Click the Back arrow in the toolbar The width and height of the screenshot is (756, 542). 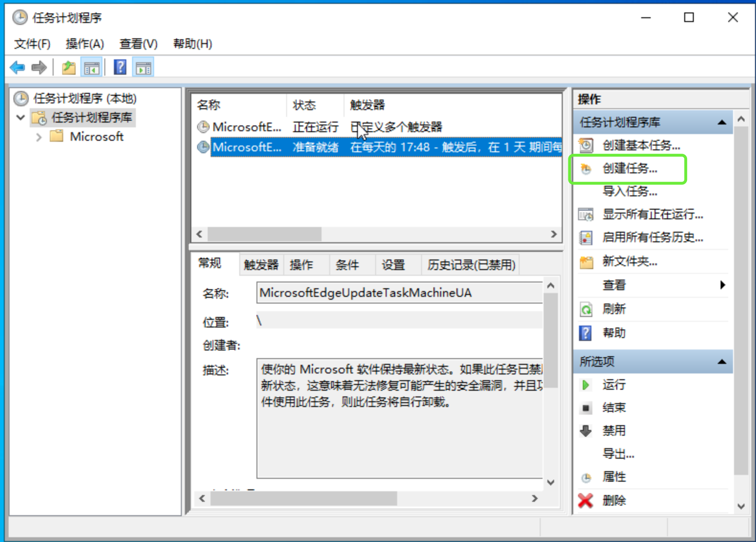(17, 68)
